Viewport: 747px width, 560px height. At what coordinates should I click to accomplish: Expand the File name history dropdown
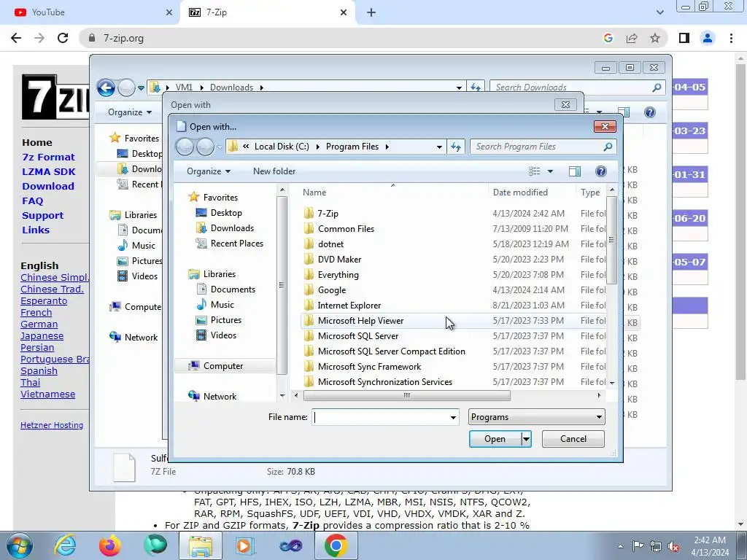point(453,418)
